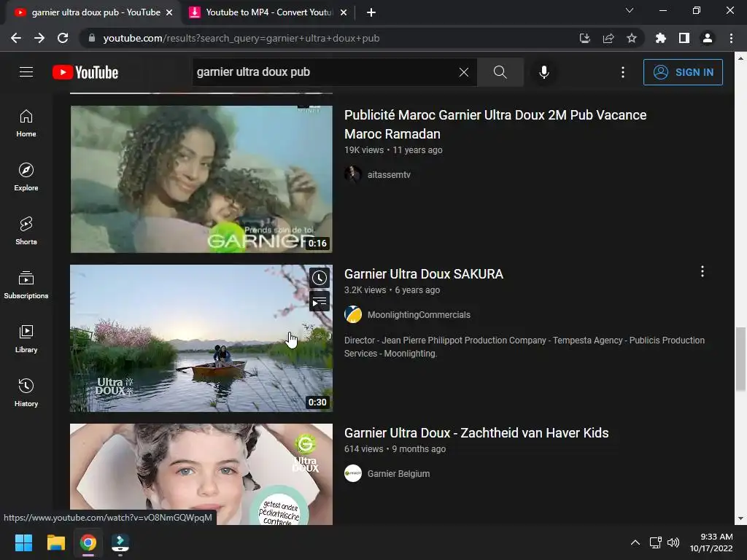
Task: Open the Windows Start menu
Action: tap(23, 542)
